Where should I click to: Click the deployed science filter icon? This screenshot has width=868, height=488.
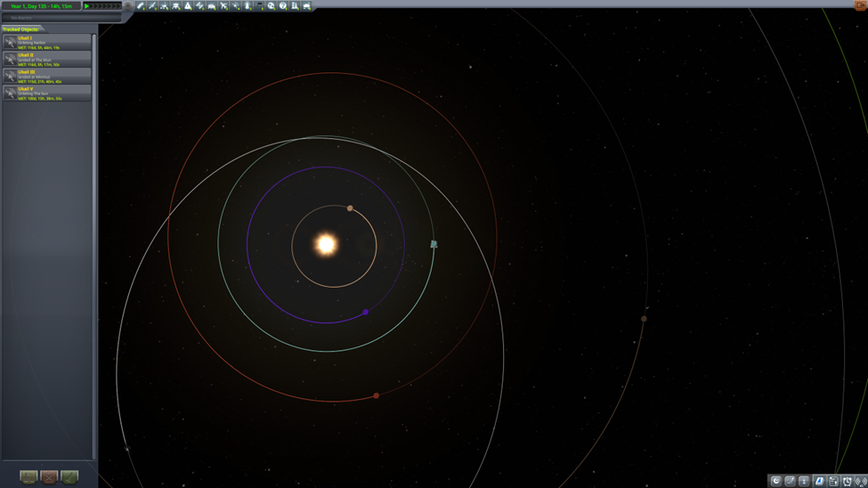pyautogui.click(x=295, y=5)
